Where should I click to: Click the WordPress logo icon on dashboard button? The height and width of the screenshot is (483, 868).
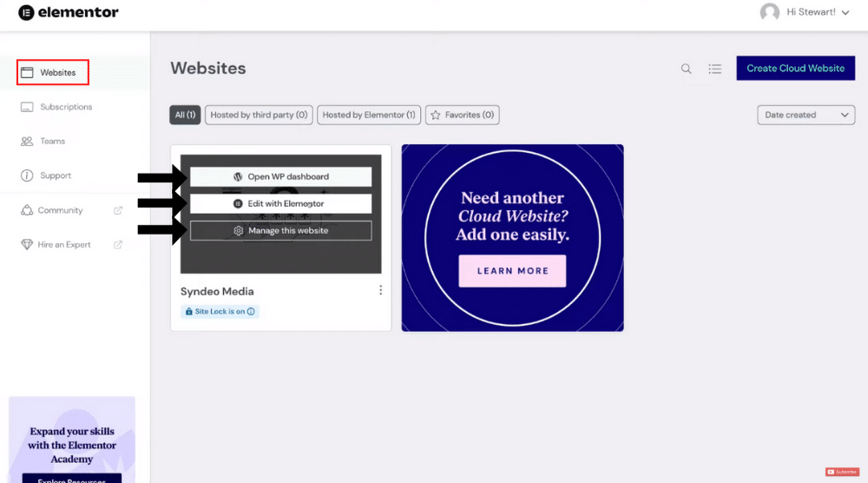coord(238,176)
